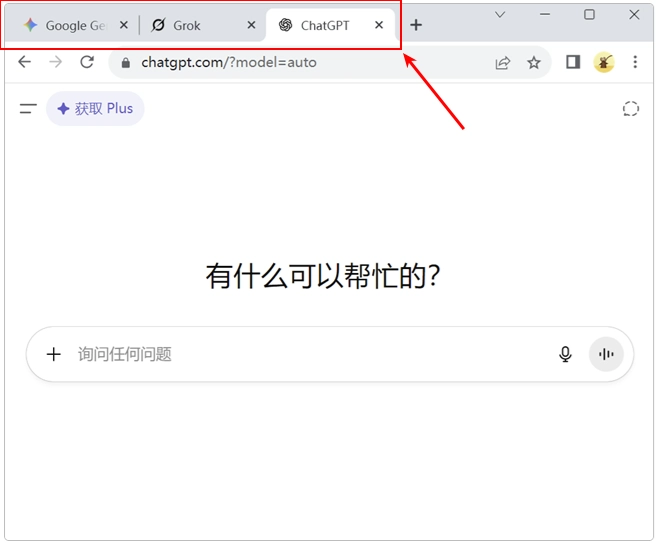
Task: Reload the current page
Action: [87, 62]
